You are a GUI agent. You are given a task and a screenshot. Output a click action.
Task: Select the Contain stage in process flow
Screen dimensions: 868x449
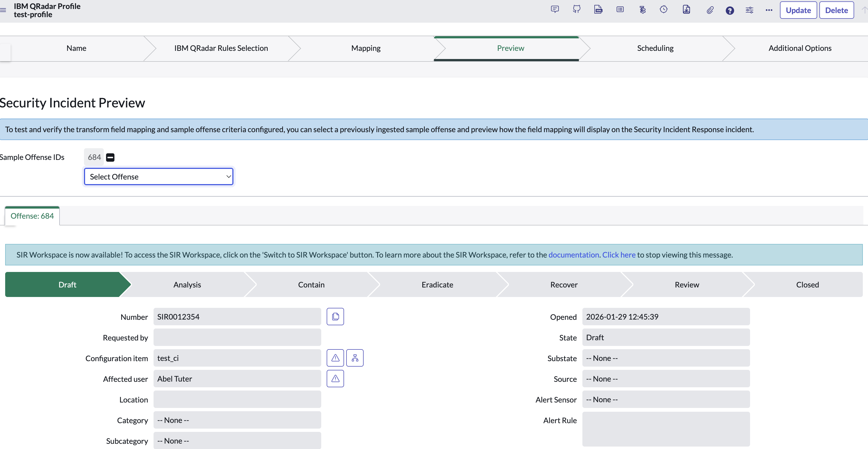point(311,284)
